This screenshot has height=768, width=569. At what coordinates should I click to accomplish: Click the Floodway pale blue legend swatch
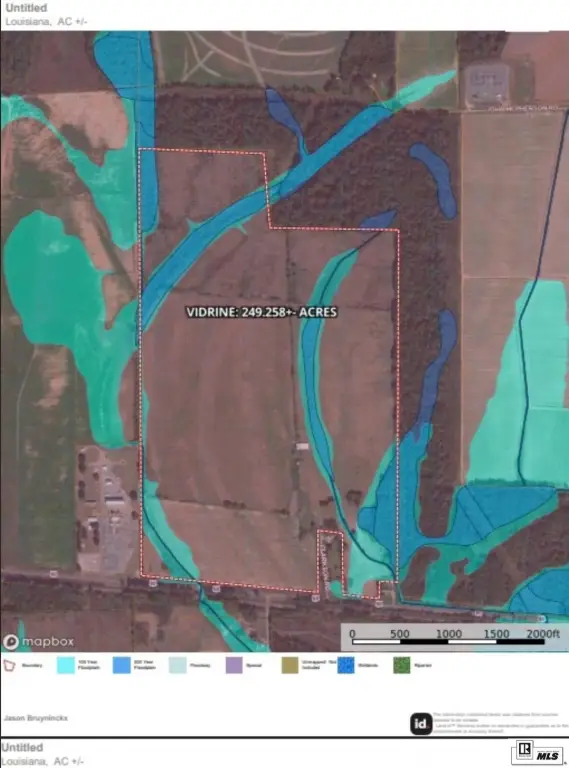[178, 665]
